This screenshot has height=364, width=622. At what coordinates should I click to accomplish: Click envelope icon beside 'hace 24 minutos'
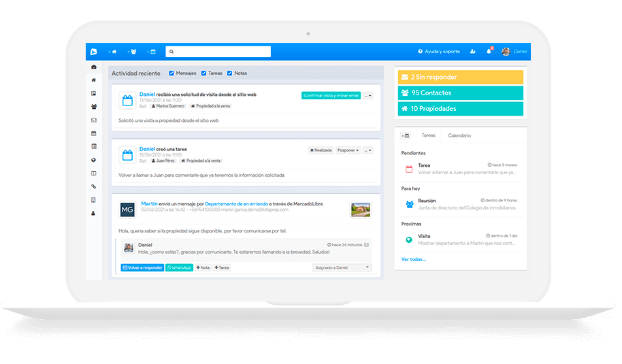[367, 245]
